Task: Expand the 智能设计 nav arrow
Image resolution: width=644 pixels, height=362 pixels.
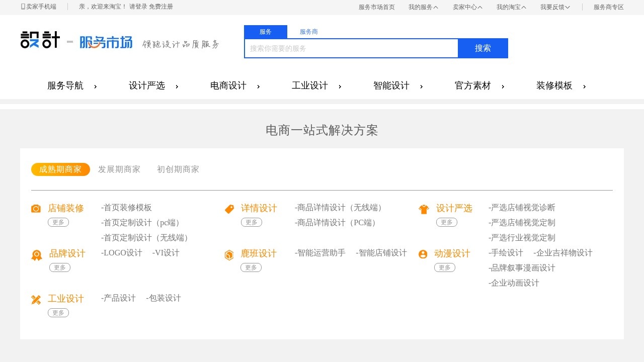Action: pyautogui.click(x=421, y=86)
